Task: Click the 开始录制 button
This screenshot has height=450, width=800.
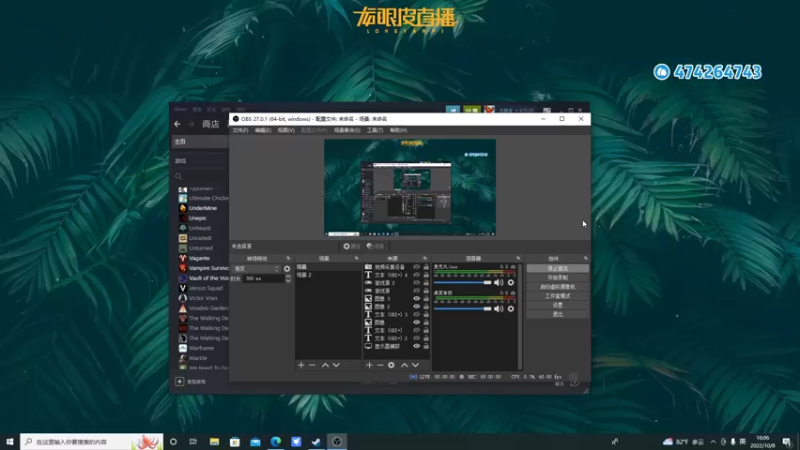Action: click(558, 278)
